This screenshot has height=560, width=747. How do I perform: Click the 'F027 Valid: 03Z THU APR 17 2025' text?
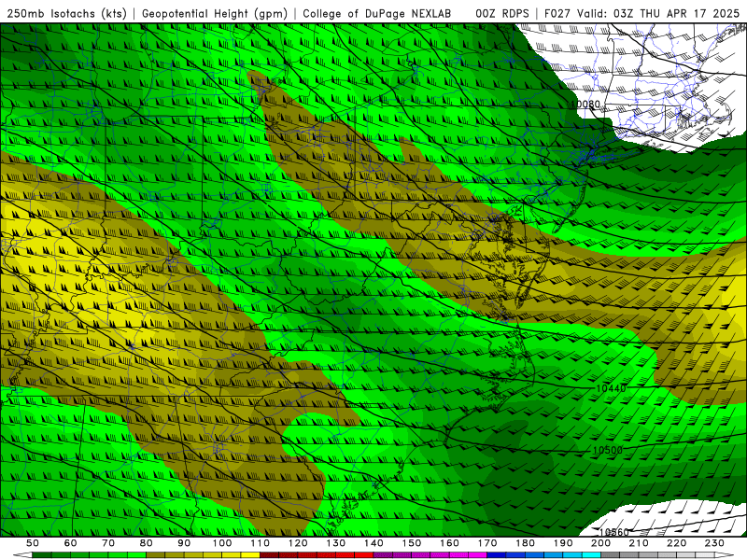tap(642, 13)
